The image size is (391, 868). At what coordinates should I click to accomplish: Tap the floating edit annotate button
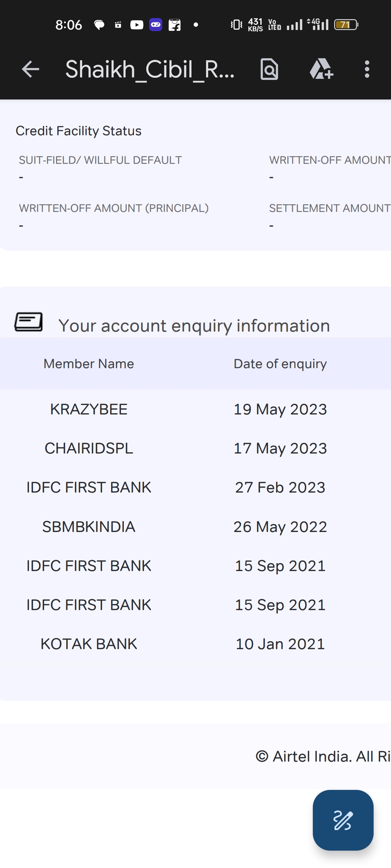tap(343, 820)
